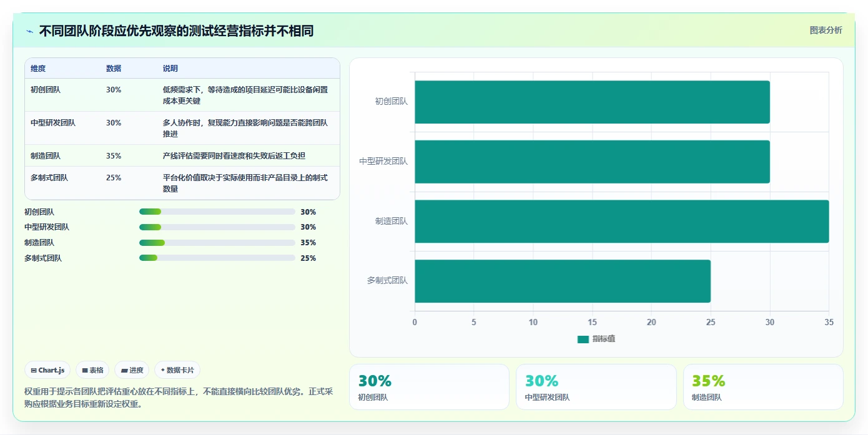This screenshot has height=435, width=868.
Task: Click the 制造团队 progress bar
Action: click(x=217, y=243)
